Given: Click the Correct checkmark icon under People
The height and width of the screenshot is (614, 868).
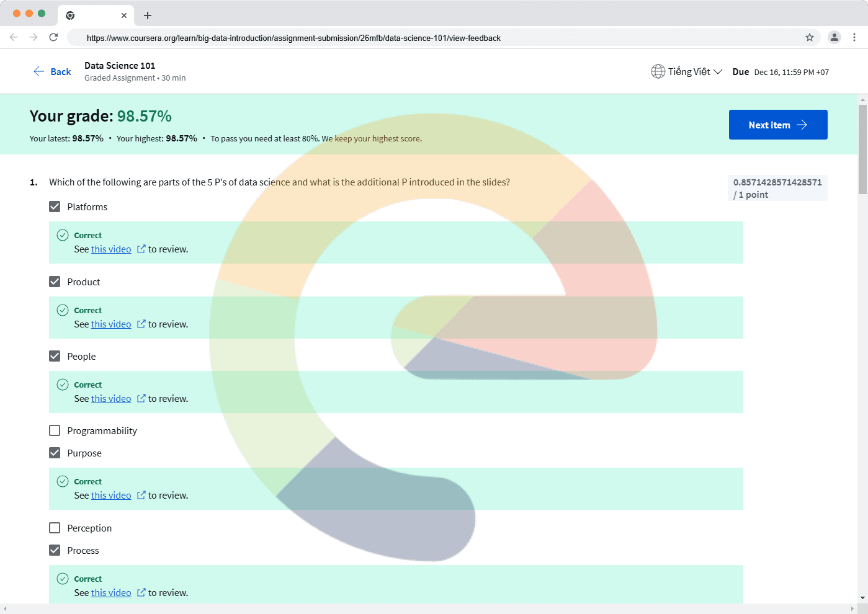Looking at the screenshot, I should [x=63, y=385].
